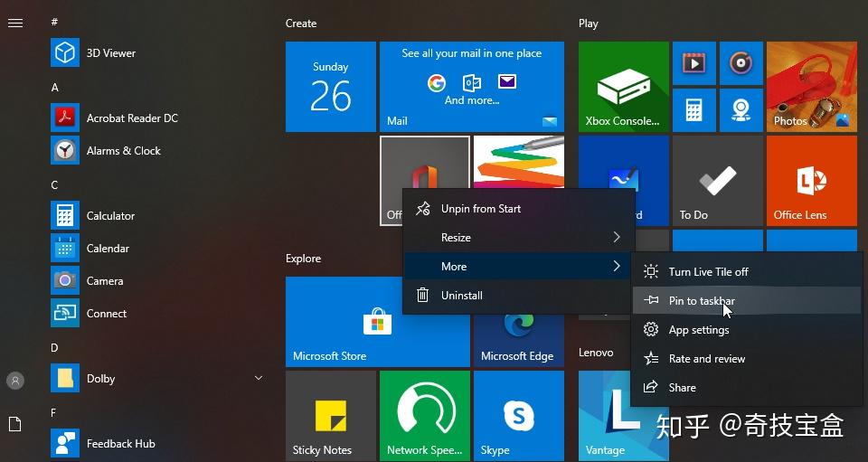Viewport: 868px width, 462px height.
Task: Open the 3D Viewer app icon
Action: pyautogui.click(x=65, y=52)
